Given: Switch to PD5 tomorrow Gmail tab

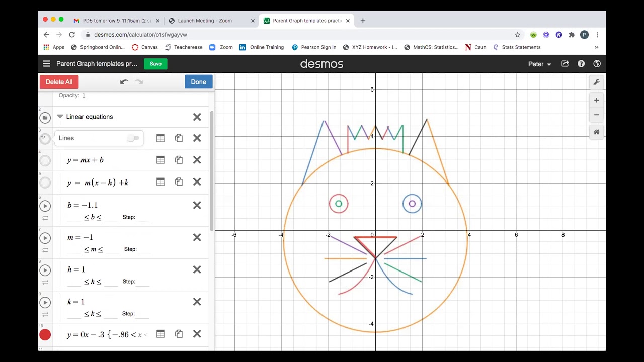Looking at the screenshot, I should tap(117, 21).
